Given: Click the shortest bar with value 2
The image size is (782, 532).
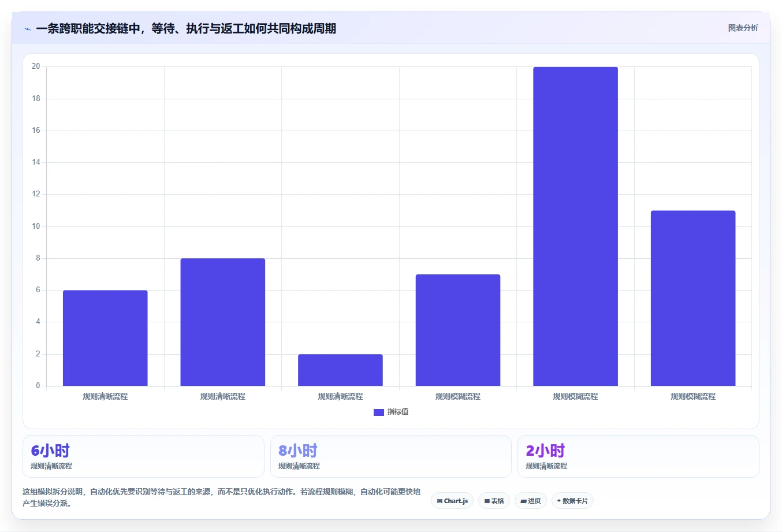Looking at the screenshot, I should 340,370.
